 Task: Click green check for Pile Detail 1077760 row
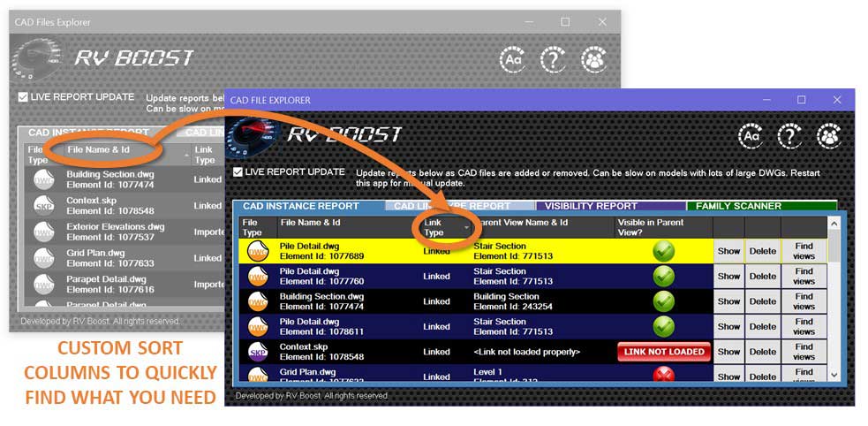663,277
